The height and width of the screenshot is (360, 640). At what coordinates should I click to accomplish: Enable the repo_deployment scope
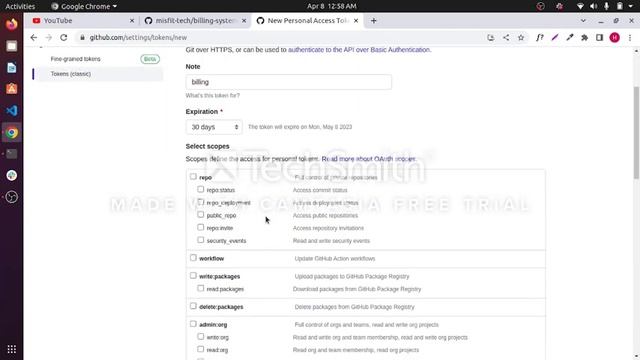(200, 202)
